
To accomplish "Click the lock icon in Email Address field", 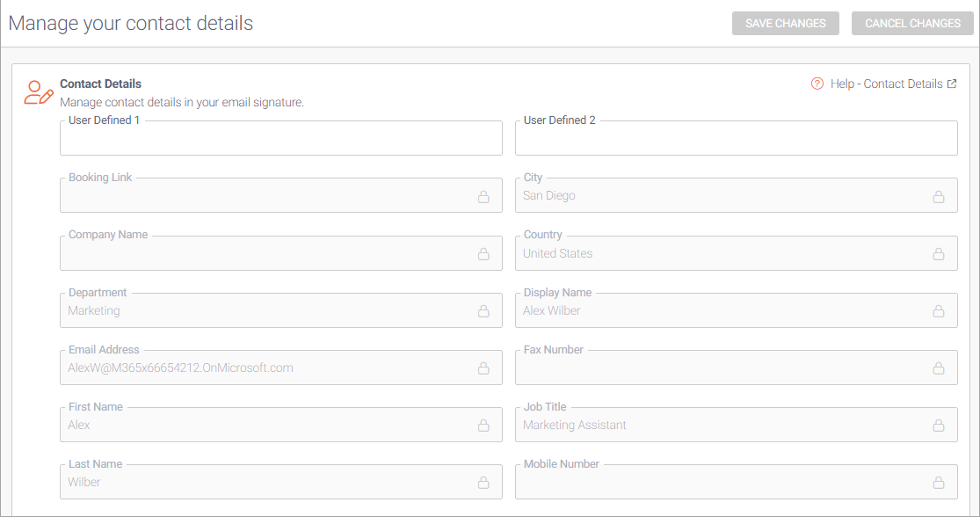I will (483, 368).
